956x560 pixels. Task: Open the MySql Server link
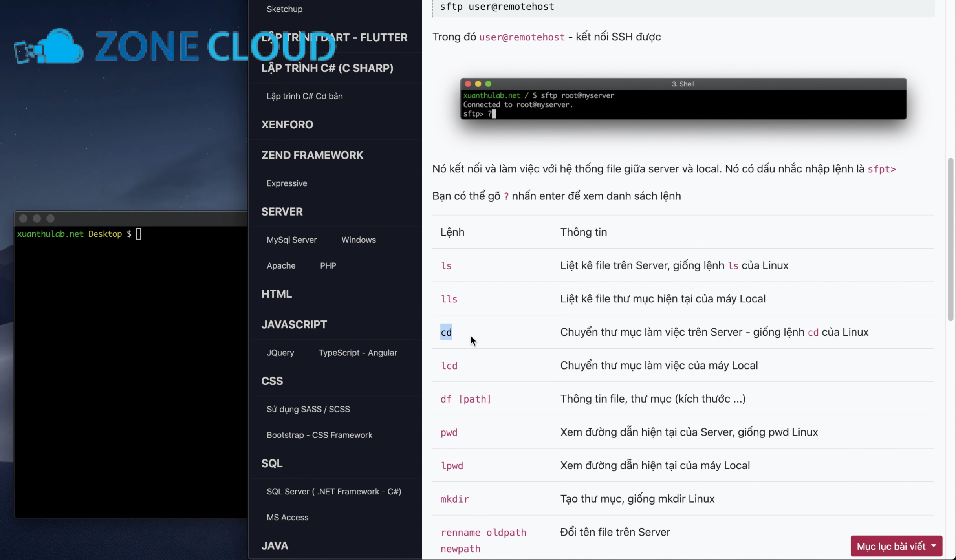tap(291, 240)
